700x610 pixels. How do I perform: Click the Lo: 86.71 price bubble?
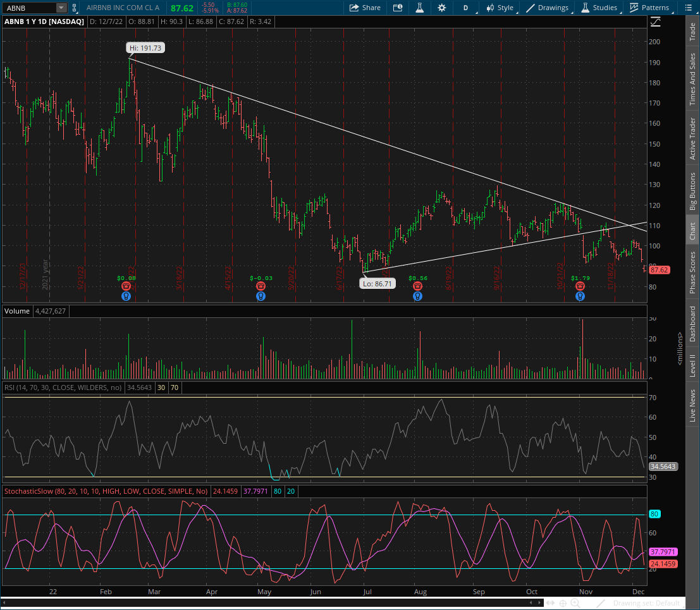tap(378, 283)
